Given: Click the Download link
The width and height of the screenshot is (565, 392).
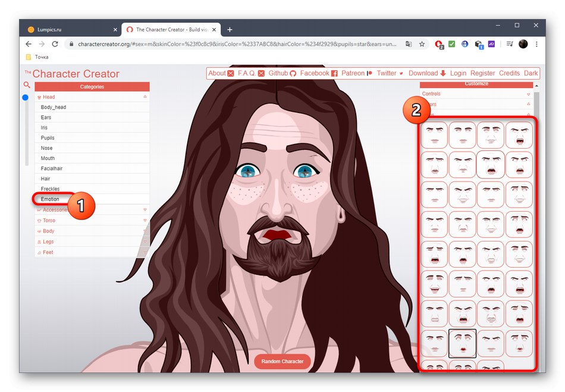Looking at the screenshot, I should [x=427, y=73].
